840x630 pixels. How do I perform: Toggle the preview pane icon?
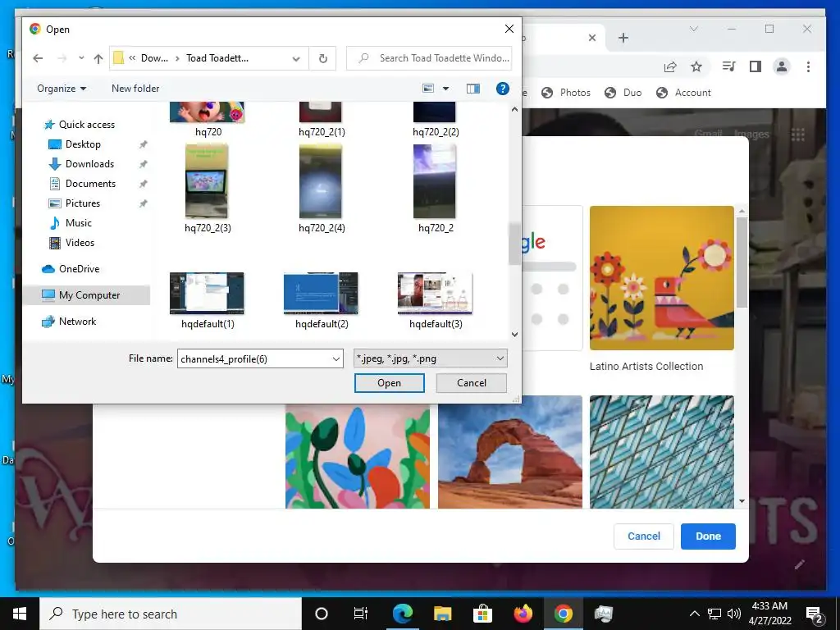click(473, 89)
